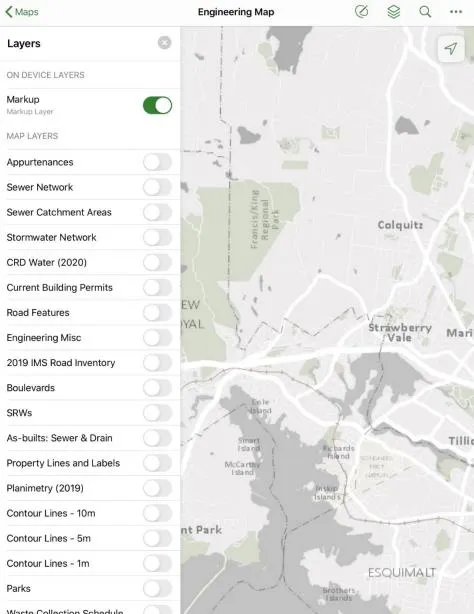
Task: Turn on the Parks layer switch
Action: click(157, 588)
